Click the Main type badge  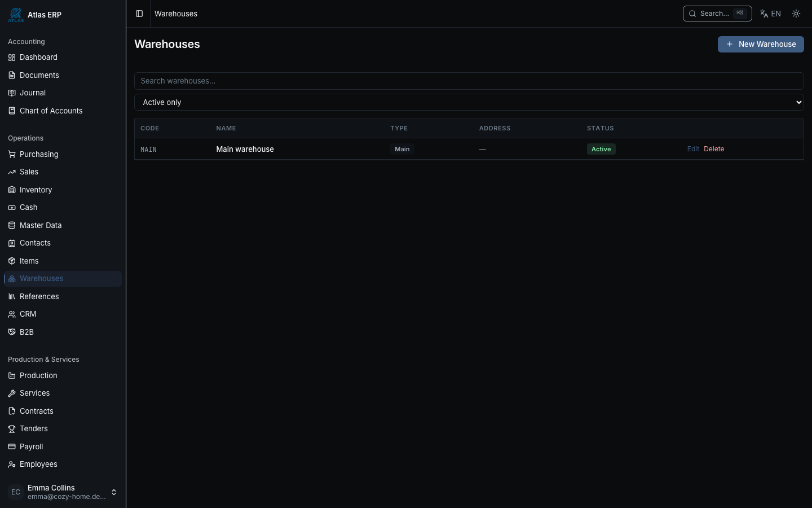pyautogui.click(x=402, y=149)
